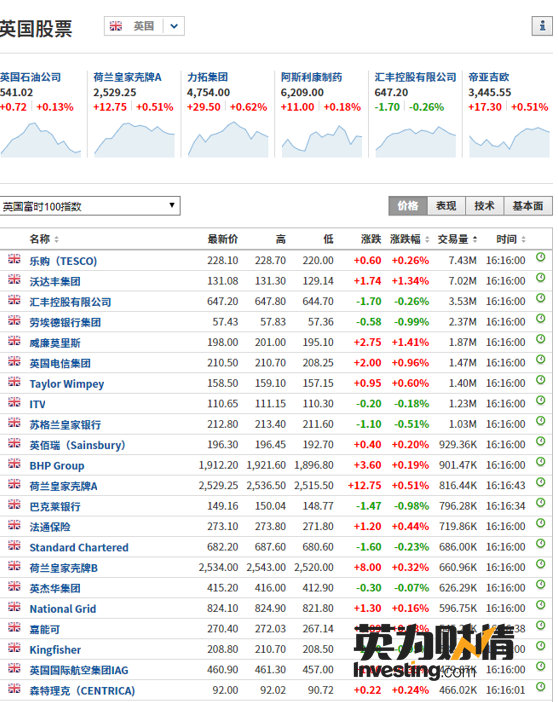Click the 最新价 column header
558x702 pixels.
pyautogui.click(x=223, y=239)
